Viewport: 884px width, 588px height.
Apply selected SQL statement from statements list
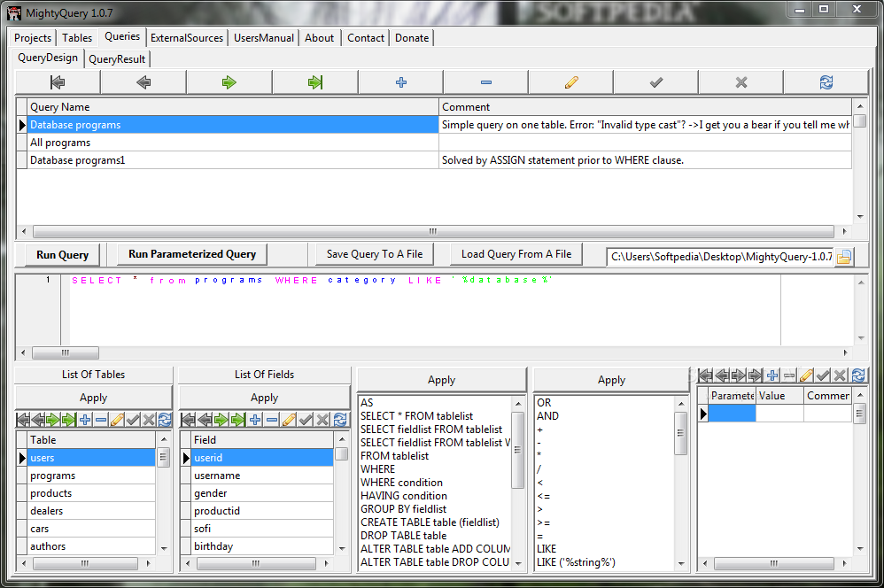click(x=441, y=380)
